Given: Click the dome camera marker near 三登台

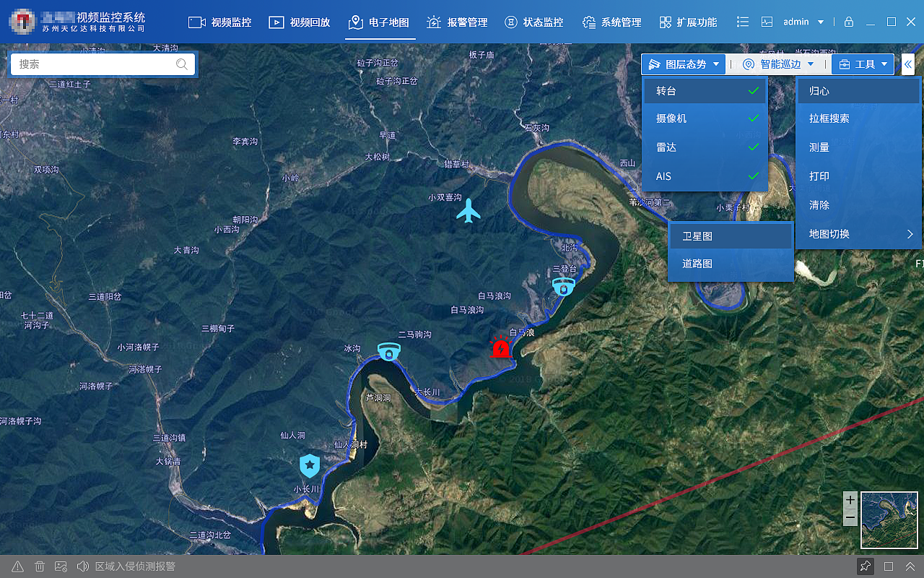Looking at the screenshot, I should [x=564, y=287].
